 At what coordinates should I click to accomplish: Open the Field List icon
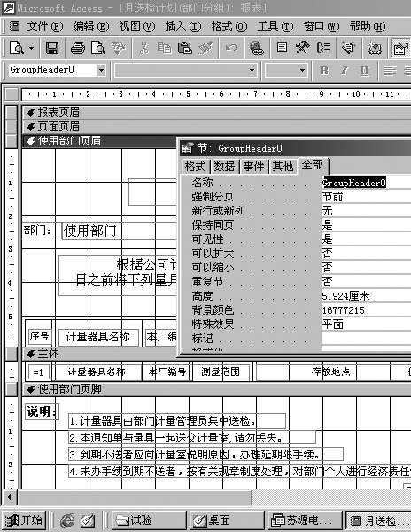click(282, 48)
